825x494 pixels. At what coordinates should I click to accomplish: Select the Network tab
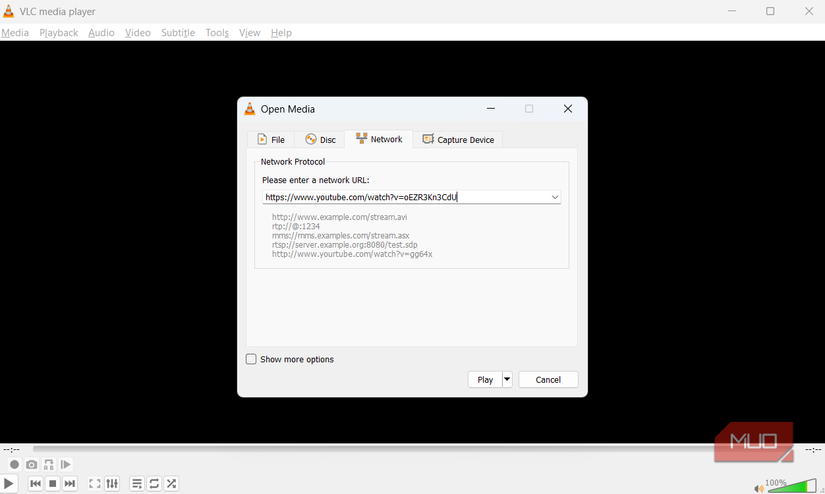pos(379,139)
